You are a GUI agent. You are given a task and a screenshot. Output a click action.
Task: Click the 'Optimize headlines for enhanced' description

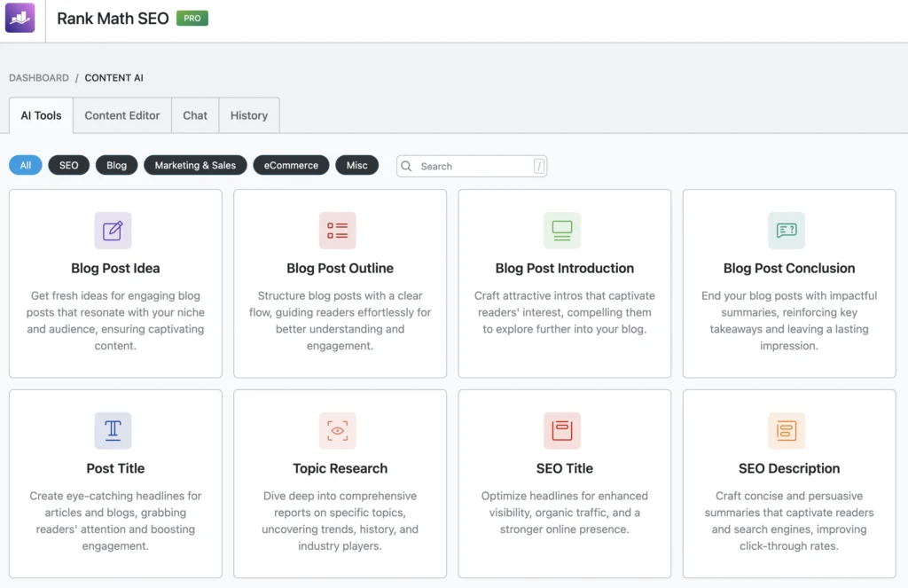[x=565, y=513]
